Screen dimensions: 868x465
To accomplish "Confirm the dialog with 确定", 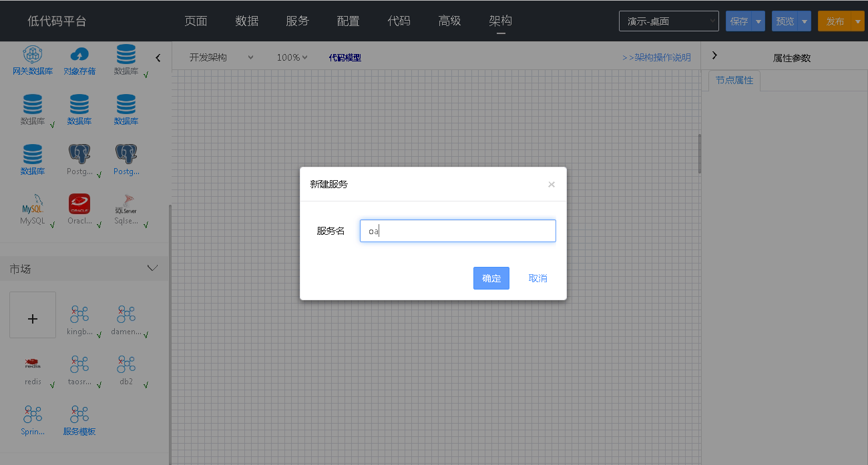I will point(491,278).
